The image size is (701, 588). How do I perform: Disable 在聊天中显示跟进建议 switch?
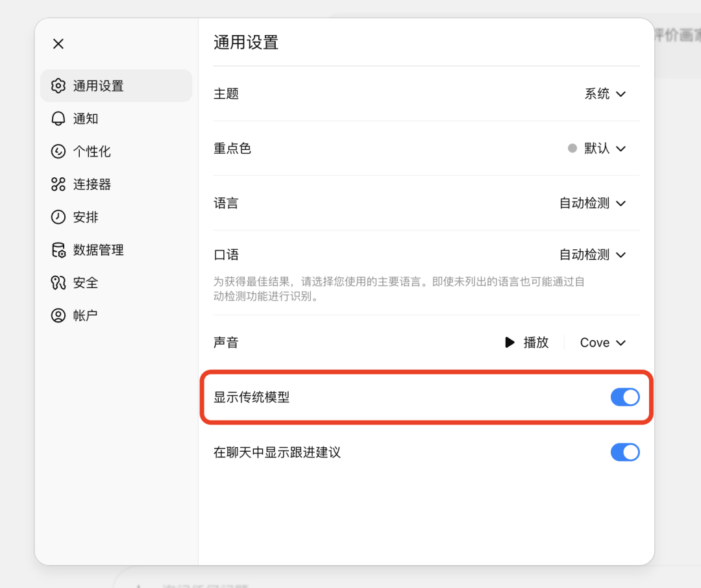tap(625, 452)
